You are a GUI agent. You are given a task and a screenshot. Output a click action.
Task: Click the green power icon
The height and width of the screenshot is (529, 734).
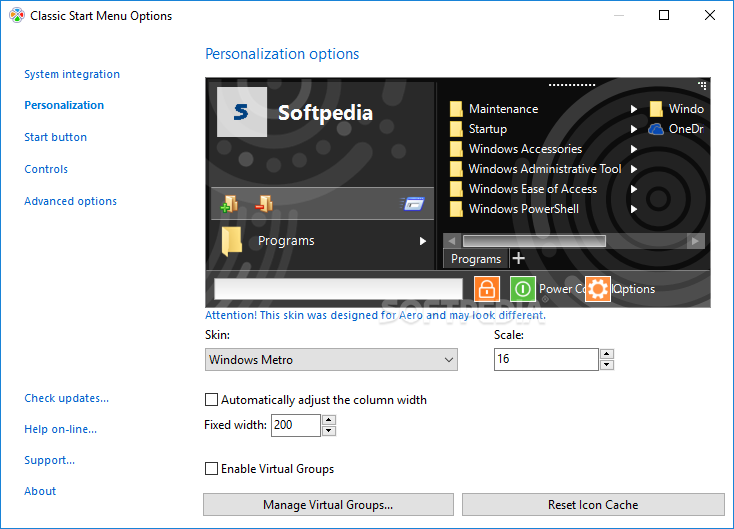522,288
